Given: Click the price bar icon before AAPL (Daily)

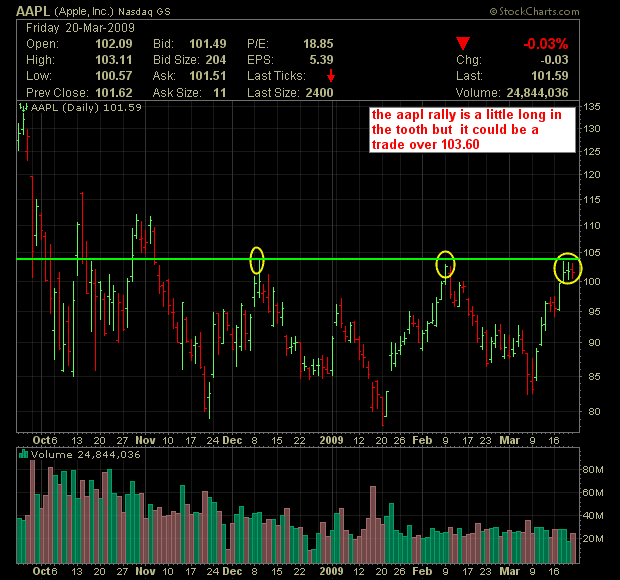Looking at the screenshot, I should point(23,107).
